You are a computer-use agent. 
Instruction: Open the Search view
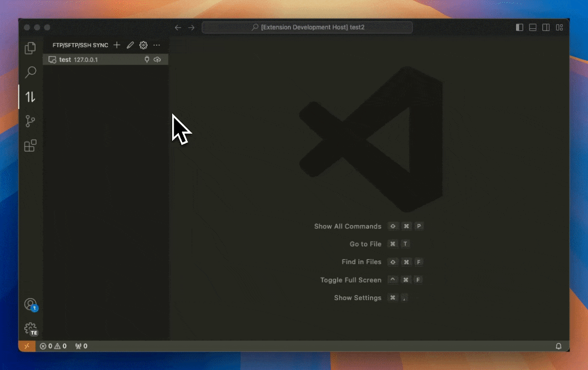click(x=30, y=72)
